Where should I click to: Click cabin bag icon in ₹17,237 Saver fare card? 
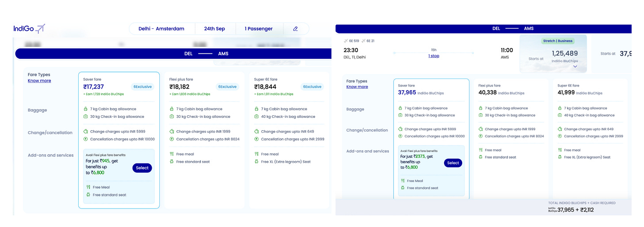[86, 109]
